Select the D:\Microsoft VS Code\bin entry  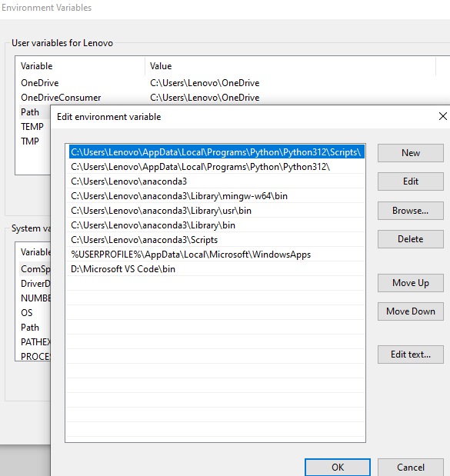215,269
